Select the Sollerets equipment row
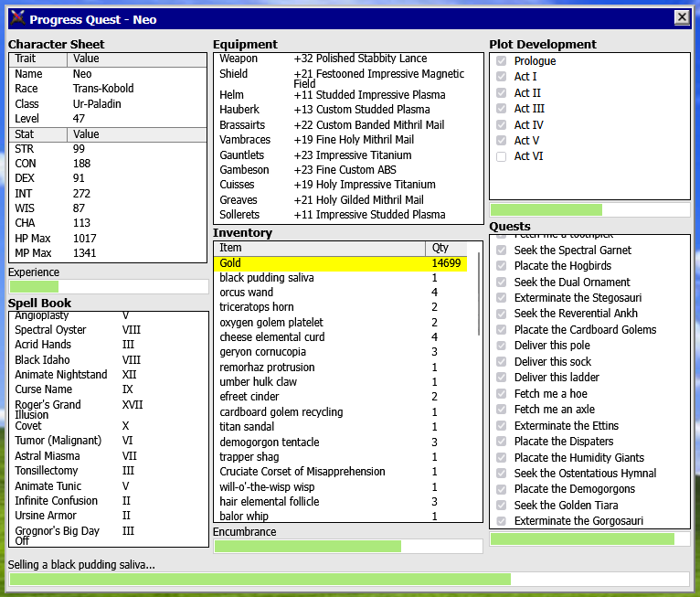The image size is (700, 597). [348, 215]
